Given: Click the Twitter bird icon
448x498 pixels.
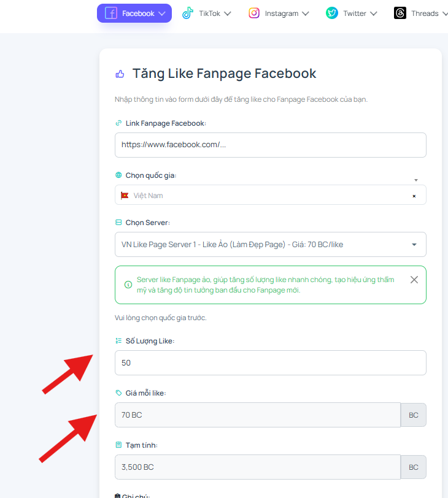Looking at the screenshot, I should 332,13.
